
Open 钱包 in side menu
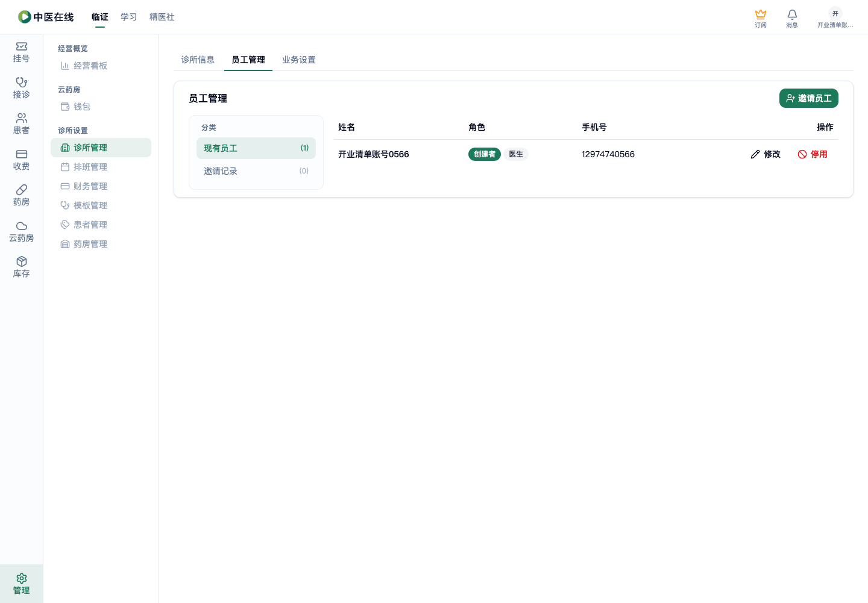point(101,107)
